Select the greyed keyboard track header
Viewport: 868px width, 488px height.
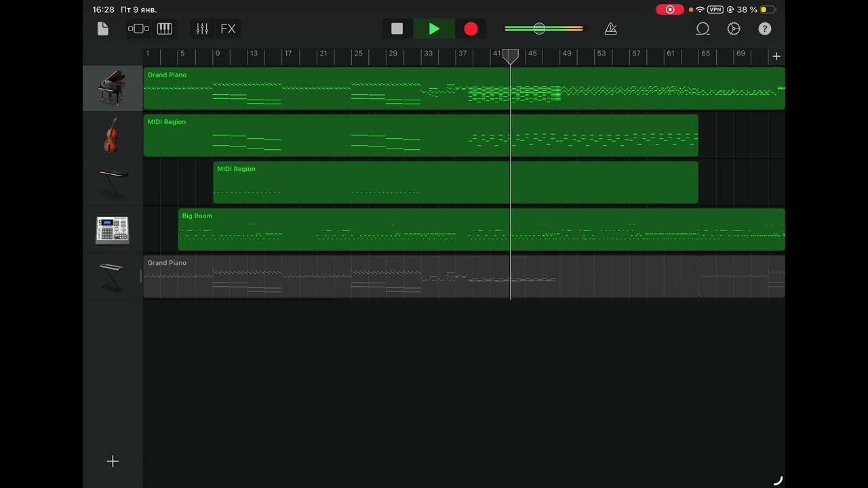(113, 276)
